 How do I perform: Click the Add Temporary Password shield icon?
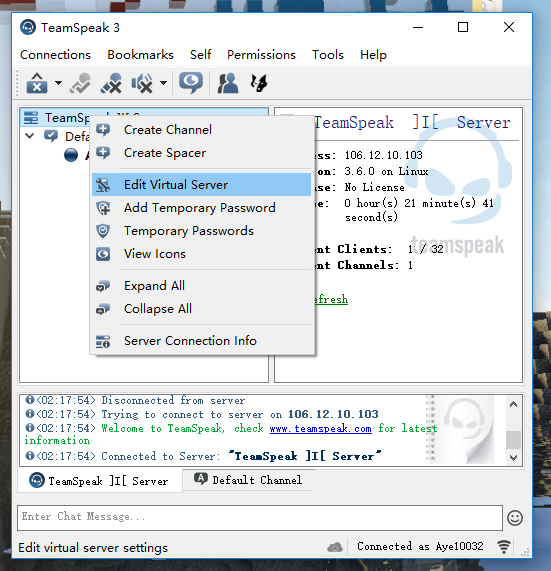point(103,208)
